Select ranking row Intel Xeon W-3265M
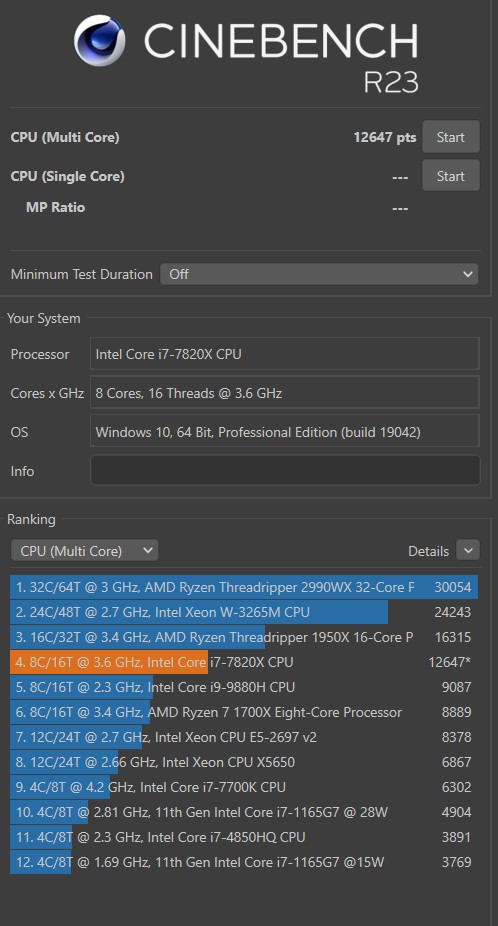The image size is (498, 926). (x=244, y=612)
